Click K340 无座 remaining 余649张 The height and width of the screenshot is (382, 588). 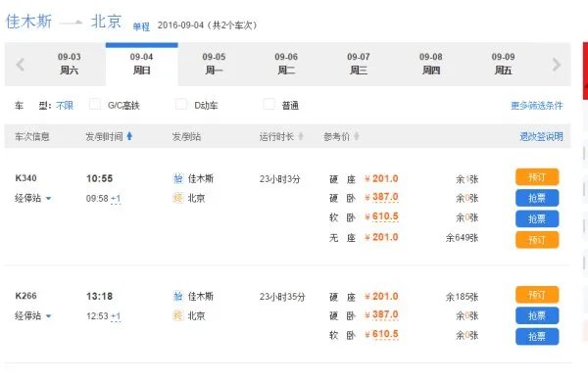462,238
